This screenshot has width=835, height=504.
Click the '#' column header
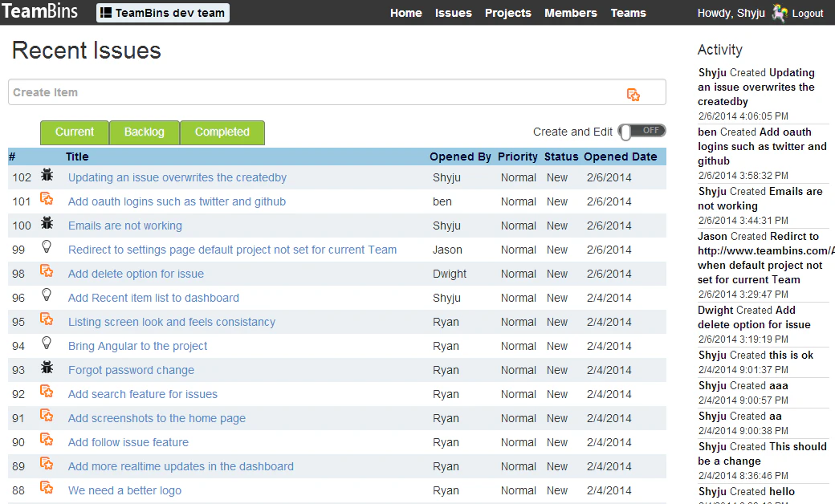12,156
